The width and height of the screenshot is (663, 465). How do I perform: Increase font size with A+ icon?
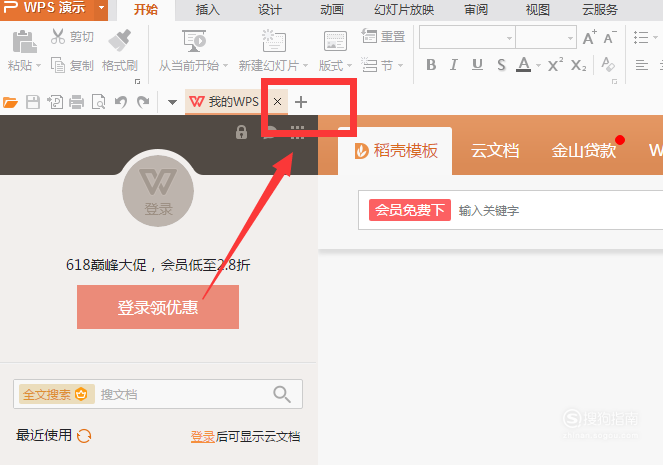pos(589,38)
